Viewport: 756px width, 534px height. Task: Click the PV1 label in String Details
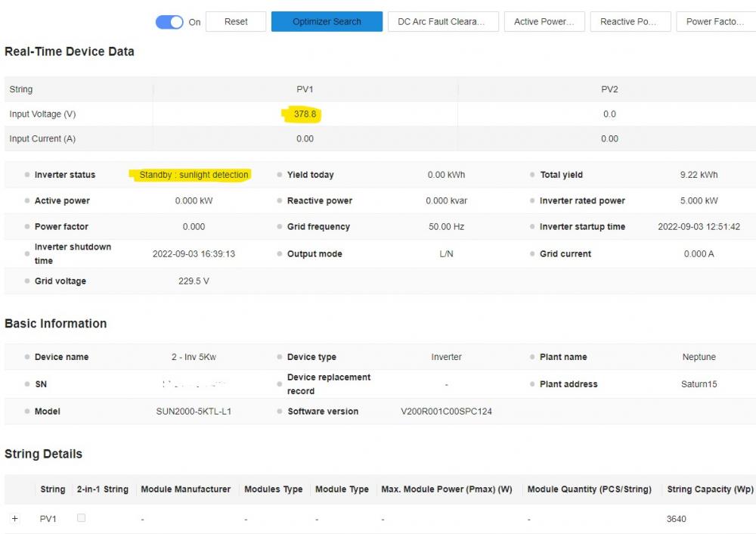click(x=48, y=519)
